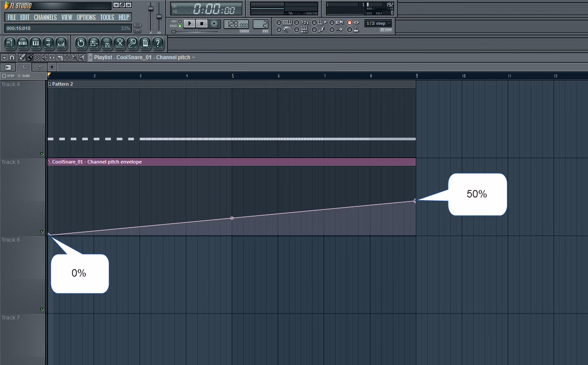Click the Undo icon in the shortcut toolbar
The image size is (588, 365).
point(81,43)
